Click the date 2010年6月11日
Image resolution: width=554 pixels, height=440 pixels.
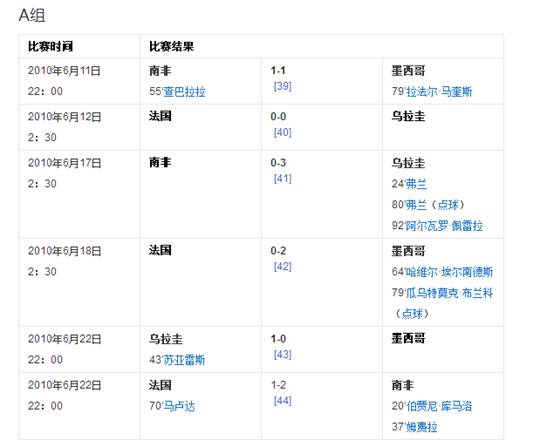[64, 71]
